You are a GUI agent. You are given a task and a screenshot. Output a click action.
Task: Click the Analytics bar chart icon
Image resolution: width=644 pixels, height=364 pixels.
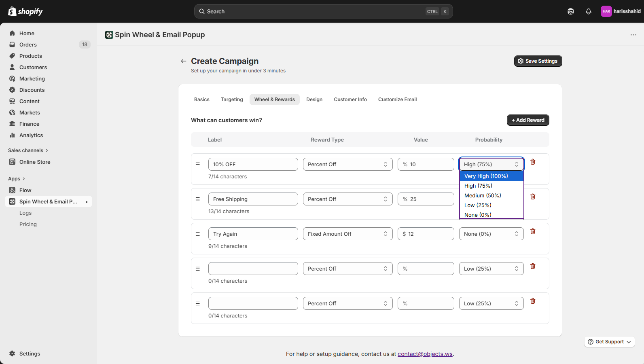[x=12, y=135]
